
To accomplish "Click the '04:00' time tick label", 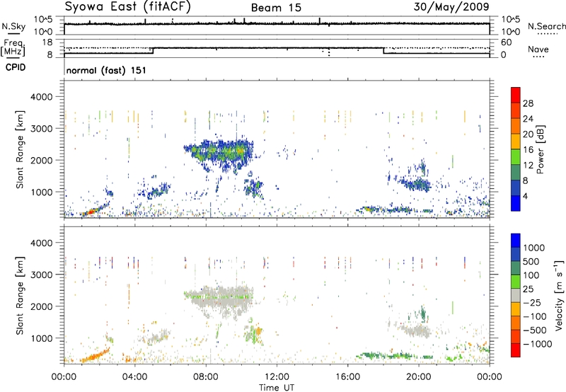I will pos(134,377).
